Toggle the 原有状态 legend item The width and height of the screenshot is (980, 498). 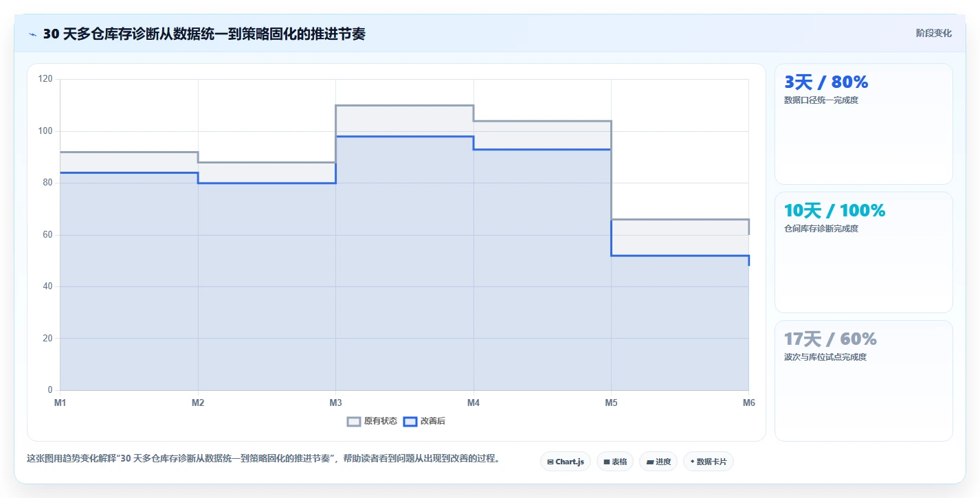click(372, 421)
